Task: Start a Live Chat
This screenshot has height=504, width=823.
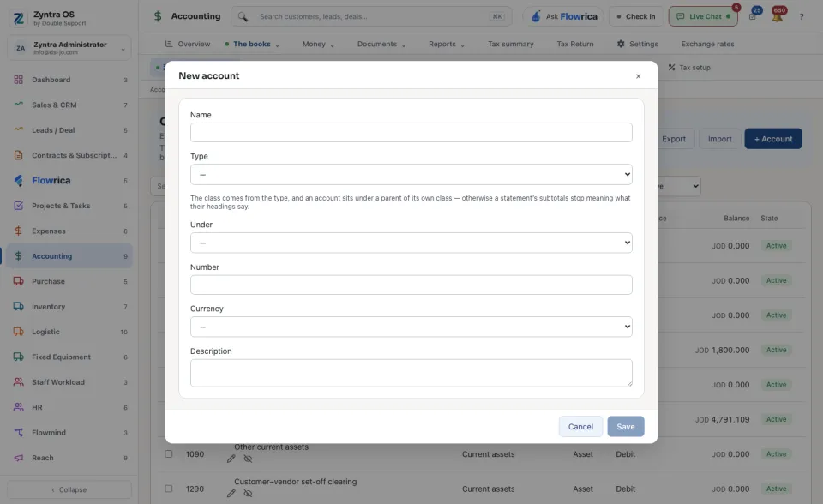Action: [703, 17]
